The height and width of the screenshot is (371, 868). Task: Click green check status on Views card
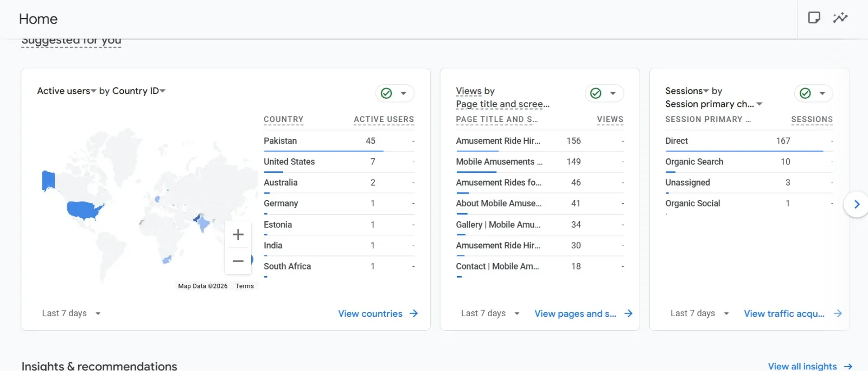596,93
